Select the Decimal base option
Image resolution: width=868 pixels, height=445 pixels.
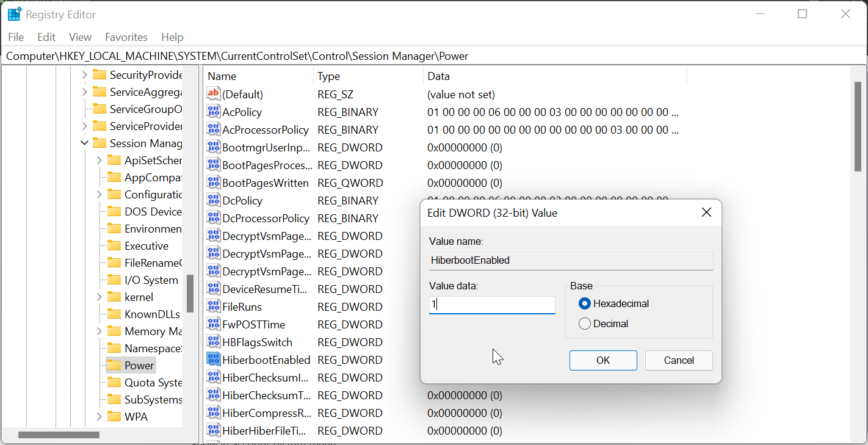pyautogui.click(x=585, y=324)
